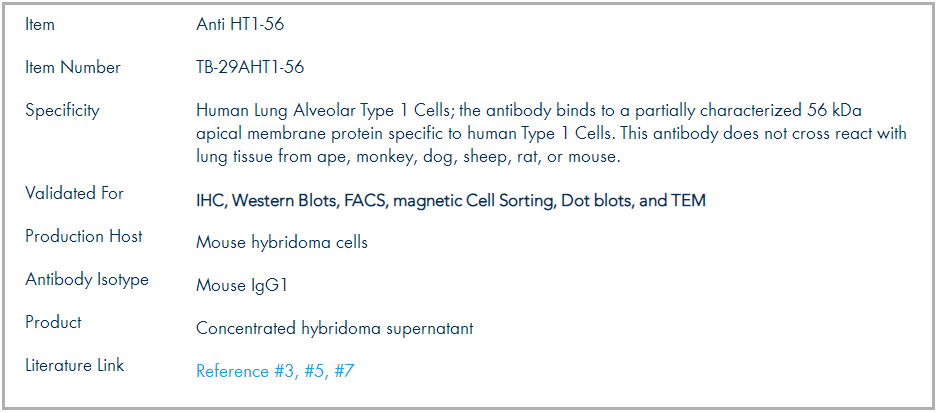
Task: Click the IHC, Western Blots validated text
Action: (x=268, y=201)
